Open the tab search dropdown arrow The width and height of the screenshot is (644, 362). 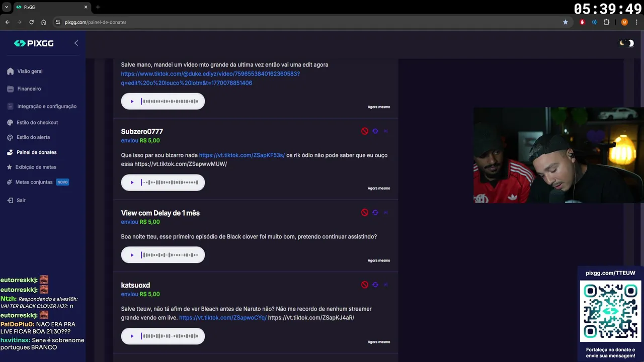(x=7, y=7)
